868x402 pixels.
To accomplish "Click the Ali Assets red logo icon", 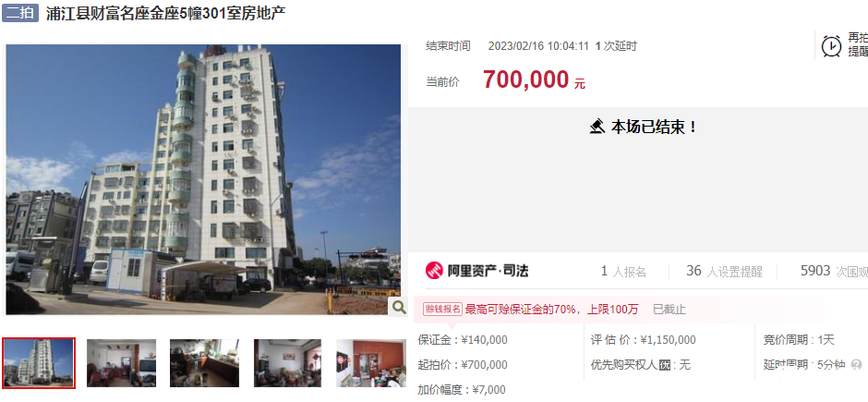I will (434, 271).
